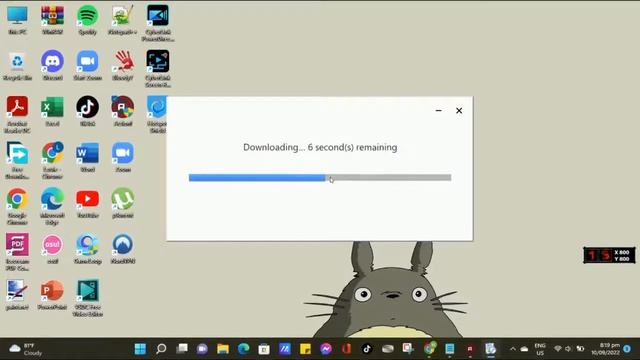Open the WinRAR desktop shortcut
This screenshot has width=640, height=360.
(x=52, y=20)
